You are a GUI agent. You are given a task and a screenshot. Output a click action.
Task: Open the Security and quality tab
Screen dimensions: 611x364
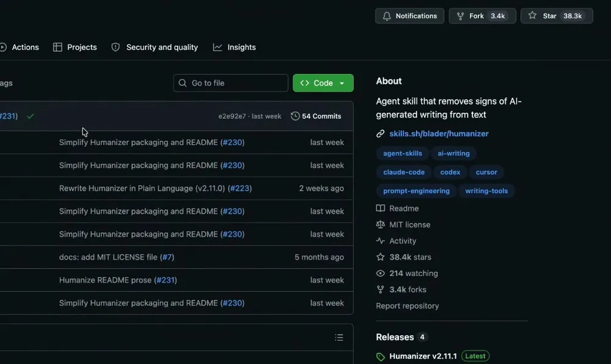tap(155, 47)
